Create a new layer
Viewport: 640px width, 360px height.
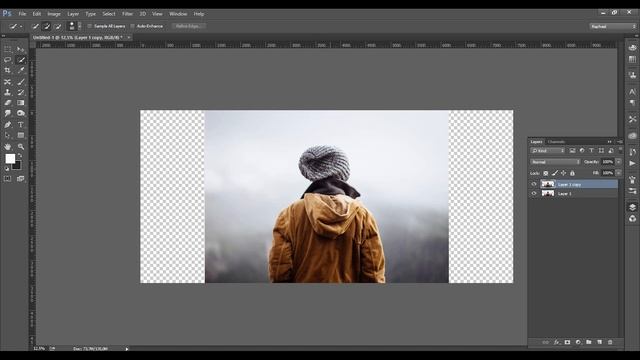pos(600,342)
